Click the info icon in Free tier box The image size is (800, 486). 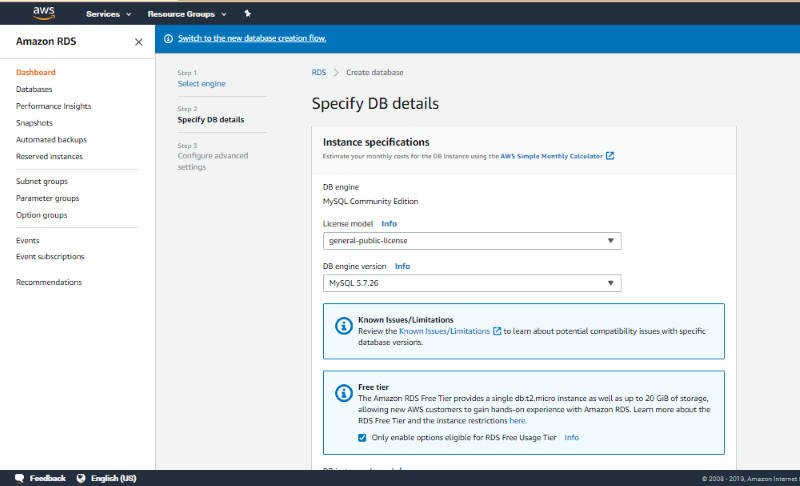(x=343, y=393)
